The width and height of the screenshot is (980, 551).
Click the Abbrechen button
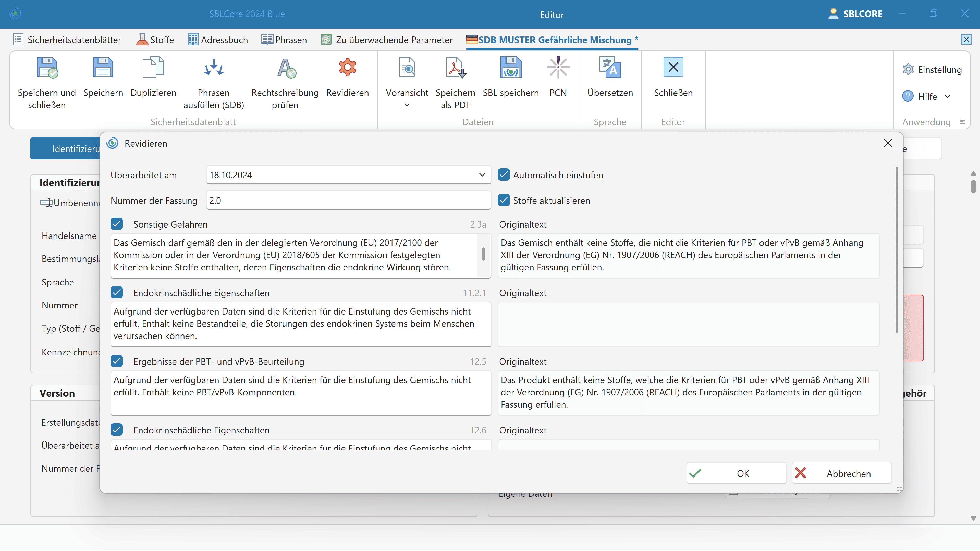pos(841,473)
